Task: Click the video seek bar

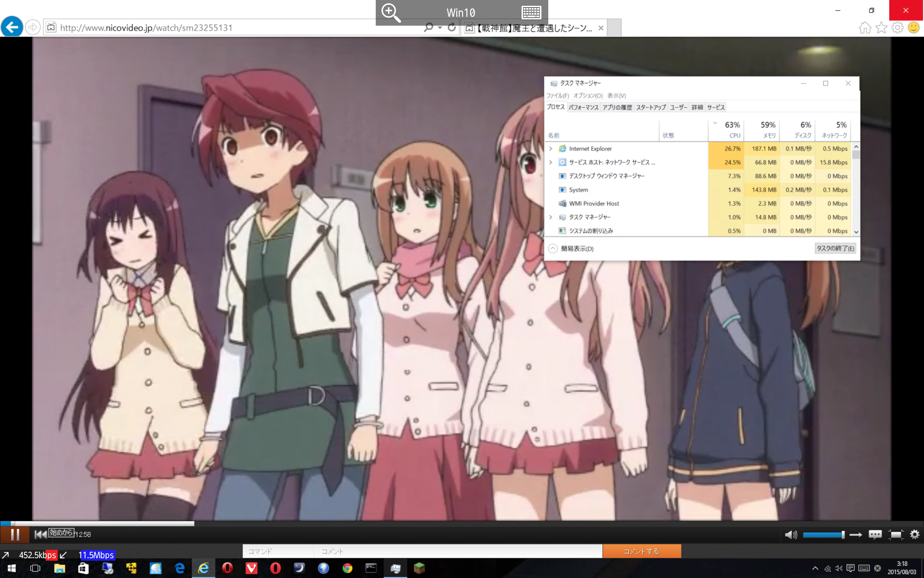Action: pos(462,523)
